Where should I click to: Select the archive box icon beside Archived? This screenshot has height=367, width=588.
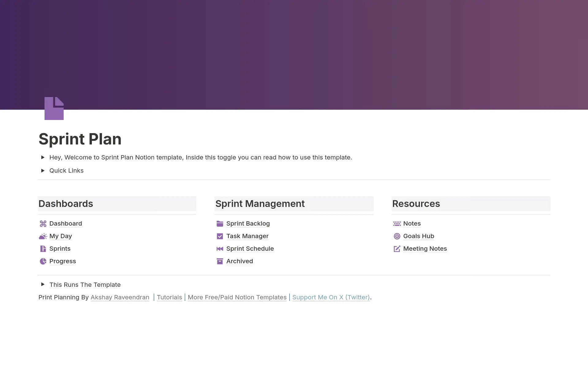tap(220, 261)
